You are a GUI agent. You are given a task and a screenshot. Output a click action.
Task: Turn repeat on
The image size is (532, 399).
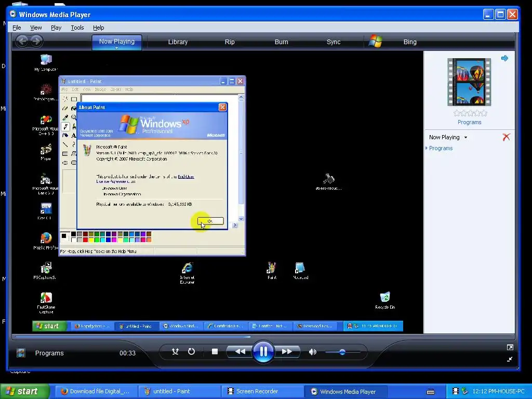tap(191, 352)
